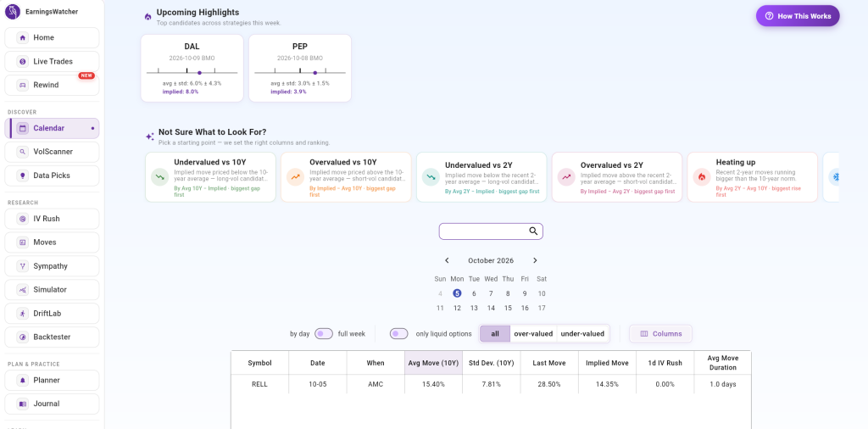Click the IV Rush sidebar icon
The image size is (868, 429).
23,219
